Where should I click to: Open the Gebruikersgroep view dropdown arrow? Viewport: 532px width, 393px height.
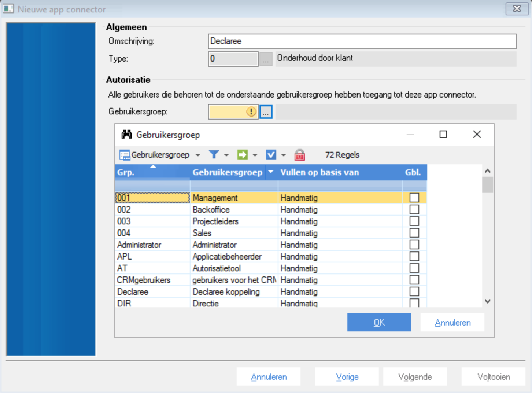(198, 155)
